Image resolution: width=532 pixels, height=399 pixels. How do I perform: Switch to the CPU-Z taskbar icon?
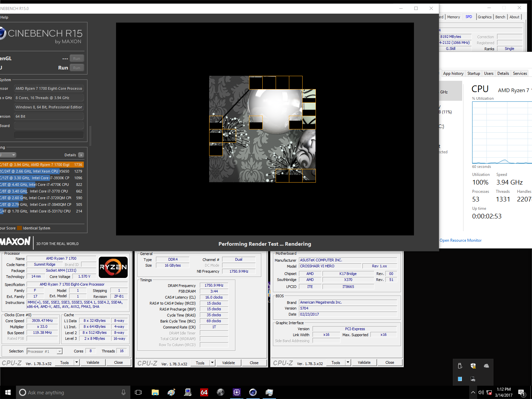pos(236,392)
